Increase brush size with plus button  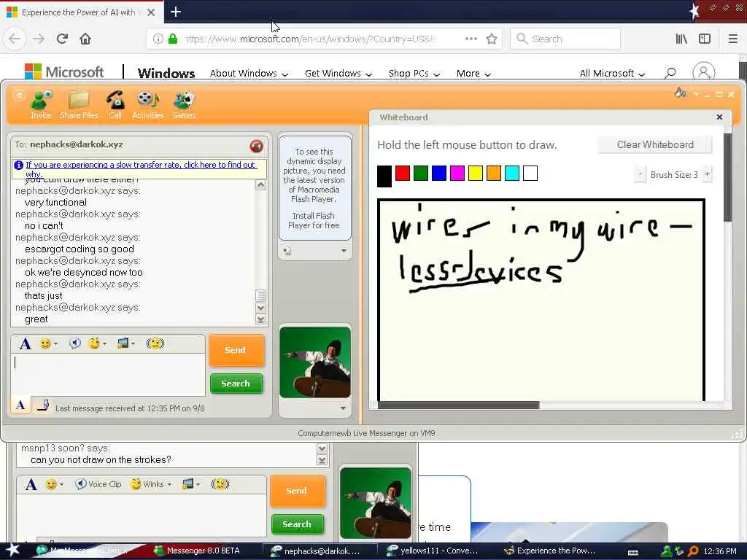[x=707, y=174]
